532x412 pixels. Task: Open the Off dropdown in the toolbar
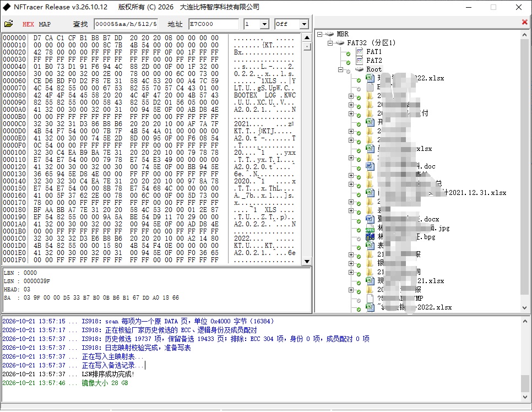(x=304, y=24)
